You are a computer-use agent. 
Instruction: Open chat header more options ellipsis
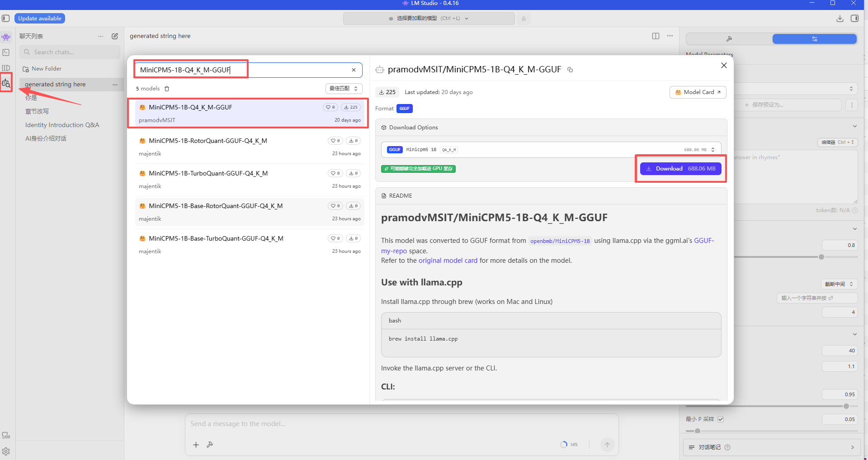click(x=670, y=36)
